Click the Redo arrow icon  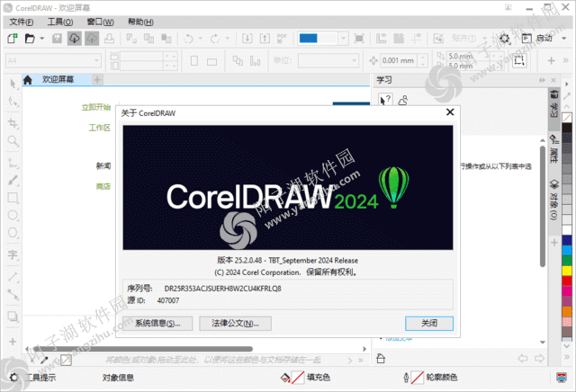(215, 38)
